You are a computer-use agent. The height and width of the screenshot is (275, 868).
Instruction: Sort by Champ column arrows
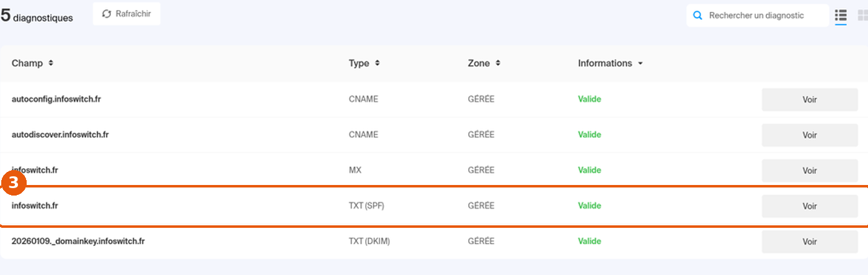[51, 63]
